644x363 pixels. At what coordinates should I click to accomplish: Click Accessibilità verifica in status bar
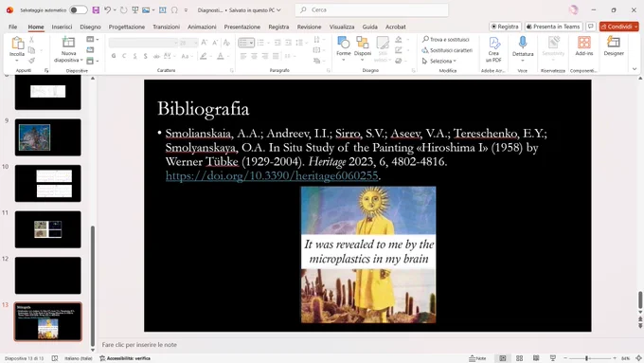click(125, 358)
